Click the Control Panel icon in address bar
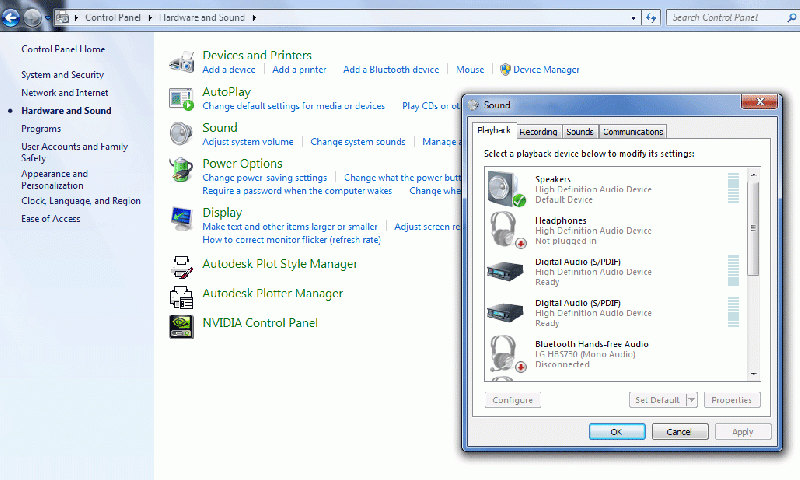 [x=63, y=18]
